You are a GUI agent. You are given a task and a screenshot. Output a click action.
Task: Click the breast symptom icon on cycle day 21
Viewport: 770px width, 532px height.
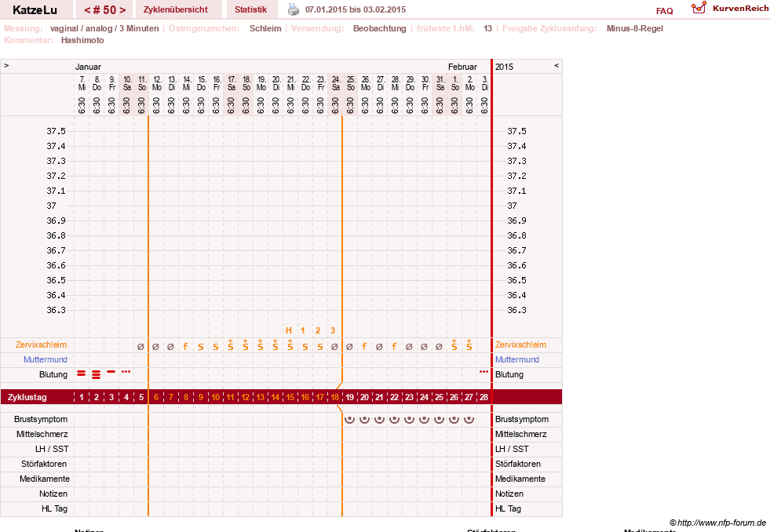tap(380, 419)
